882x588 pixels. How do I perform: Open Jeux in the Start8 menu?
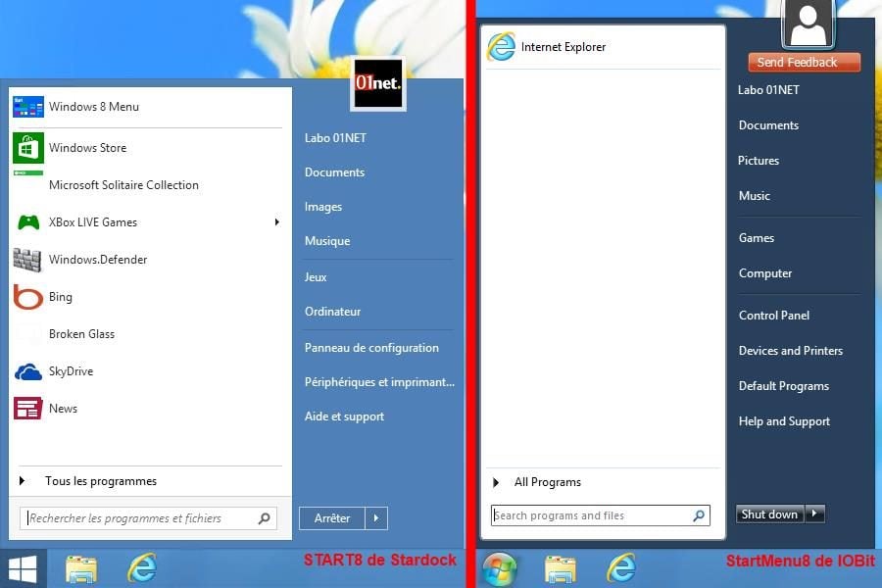pyautogui.click(x=316, y=276)
